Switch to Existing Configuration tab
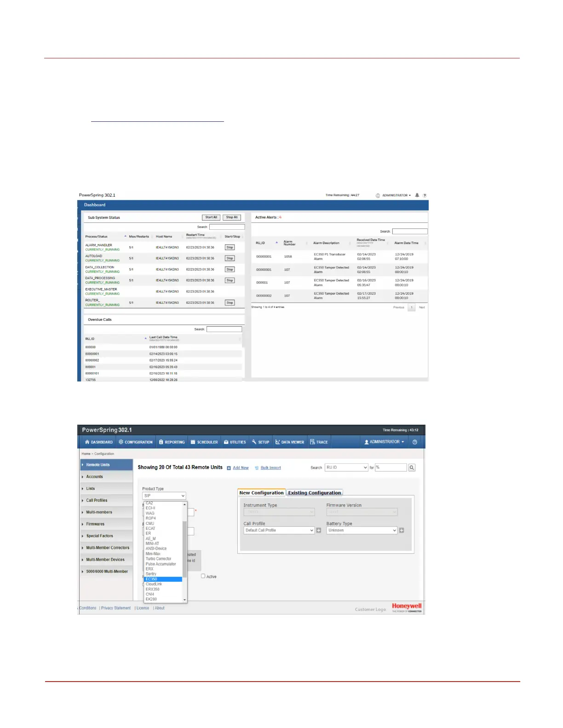563x728 pixels. 315,493
